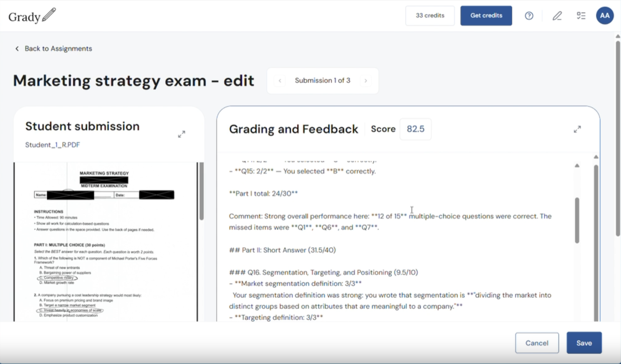Click feedback scroll up arrow

click(x=577, y=166)
